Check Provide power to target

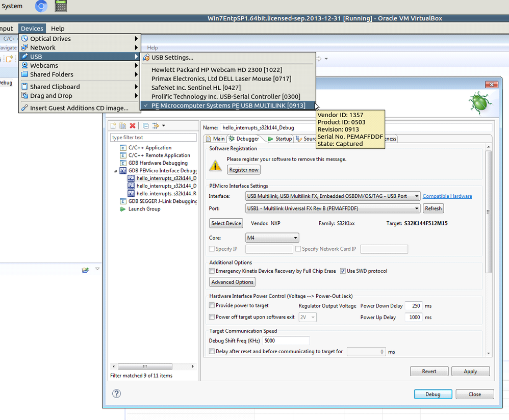(x=212, y=305)
